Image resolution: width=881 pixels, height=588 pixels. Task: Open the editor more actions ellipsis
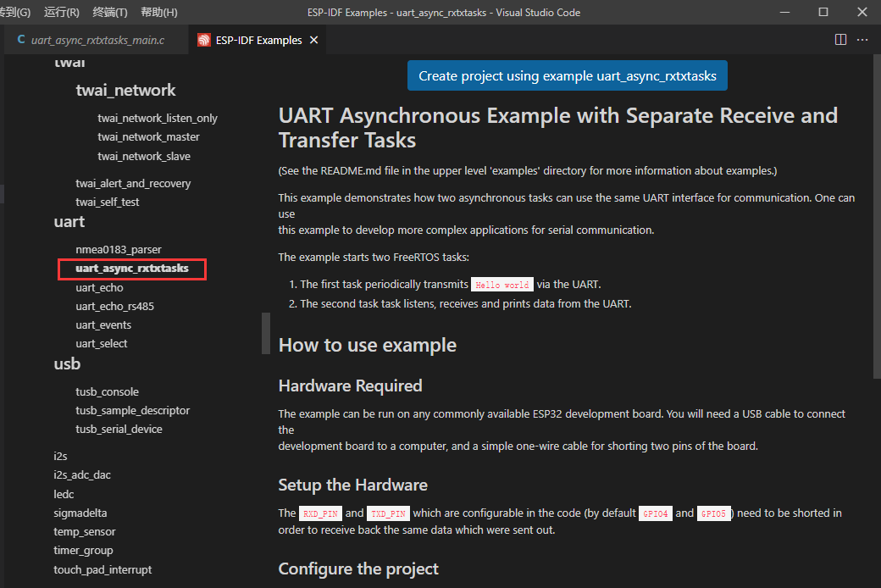pyautogui.click(x=862, y=39)
